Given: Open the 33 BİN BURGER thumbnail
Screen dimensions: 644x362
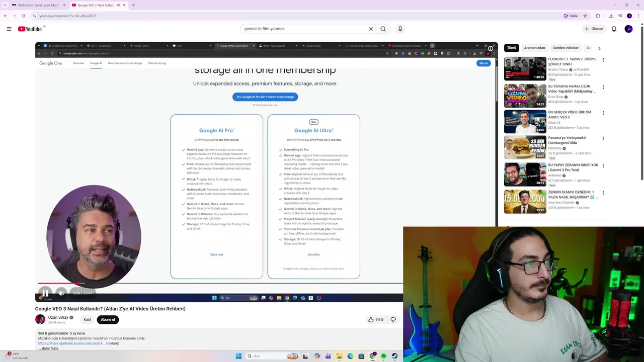Looking at the screenshot, I should pos(525,147).
